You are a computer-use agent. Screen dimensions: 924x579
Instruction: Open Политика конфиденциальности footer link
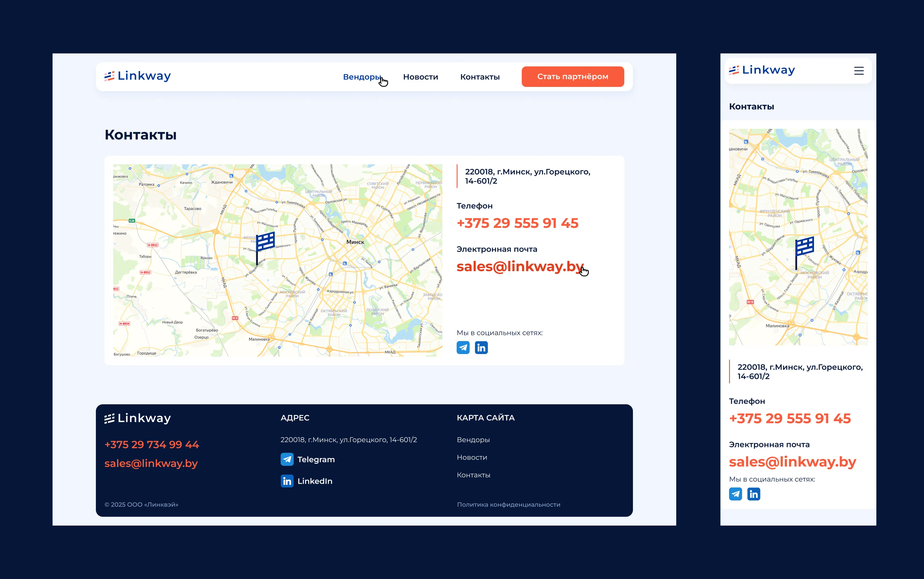tap(508, 505)
